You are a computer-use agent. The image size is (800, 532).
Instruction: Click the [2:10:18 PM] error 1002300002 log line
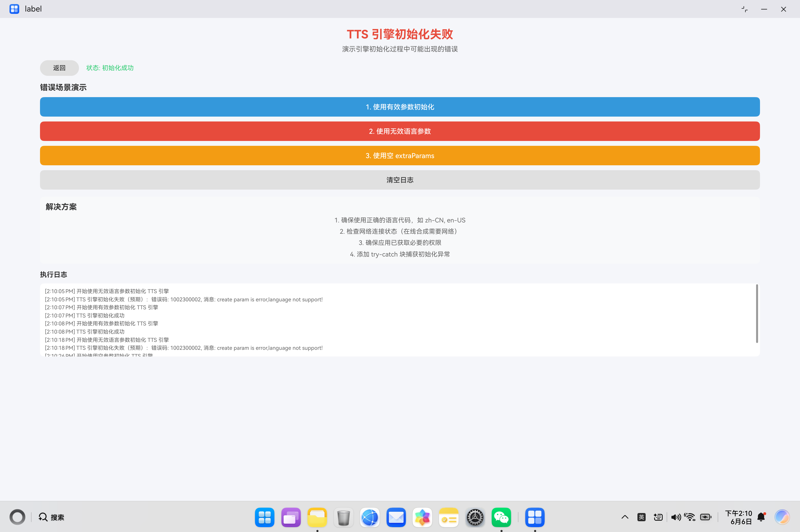pyautogui.click(x=184, y=348)
